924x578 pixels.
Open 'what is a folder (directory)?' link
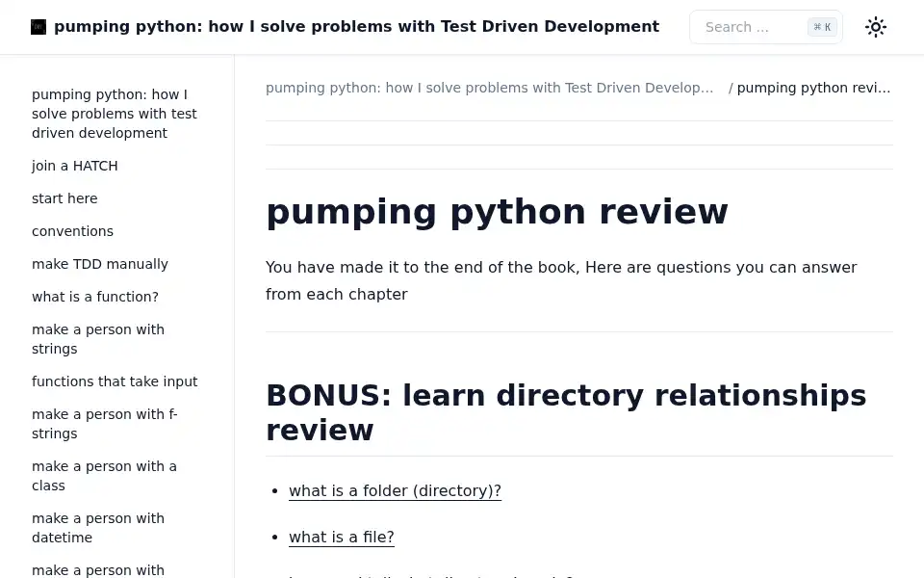pyautogui.click(x=395, y=490)
